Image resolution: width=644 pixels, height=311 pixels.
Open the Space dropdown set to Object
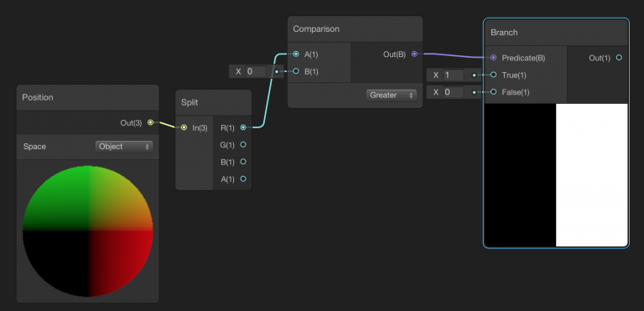(x=123, y=147)
